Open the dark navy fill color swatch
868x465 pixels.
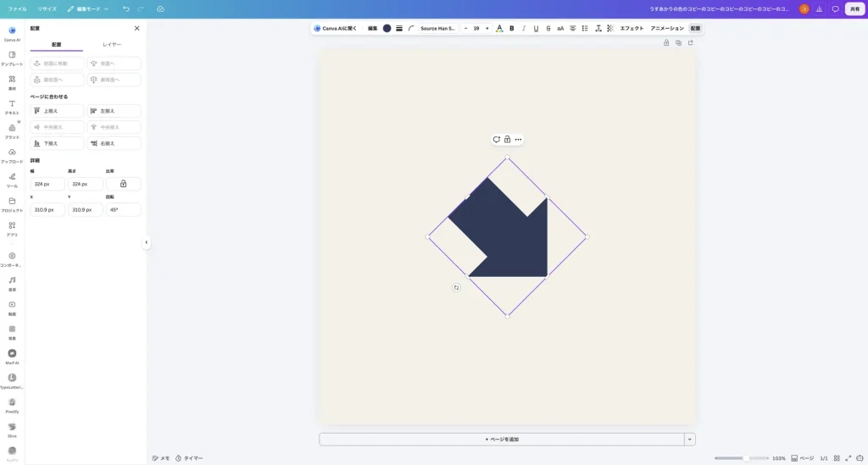(387, 28)
